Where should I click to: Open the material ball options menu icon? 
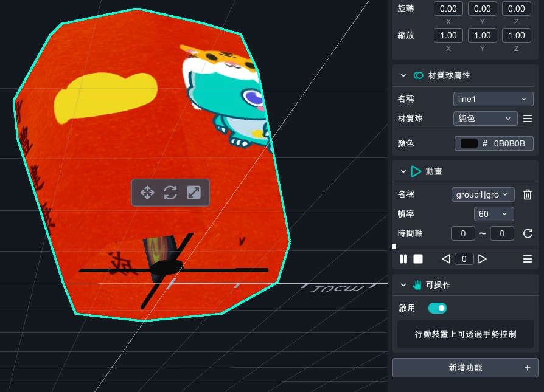[x=528, y=119]
